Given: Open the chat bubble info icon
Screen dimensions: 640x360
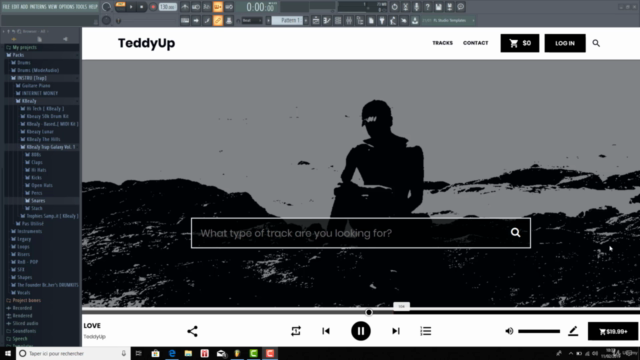Looking at the screenshot, I should tap(460, 7).
